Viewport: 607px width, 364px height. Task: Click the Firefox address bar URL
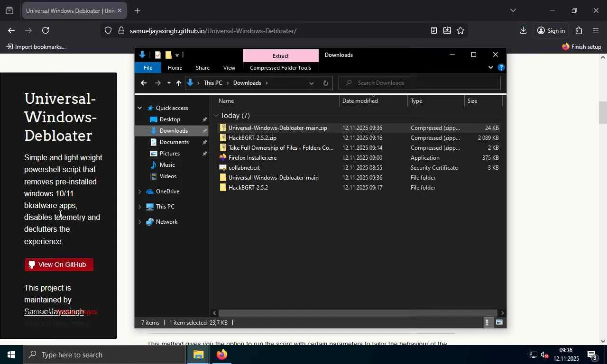[213, 31]
